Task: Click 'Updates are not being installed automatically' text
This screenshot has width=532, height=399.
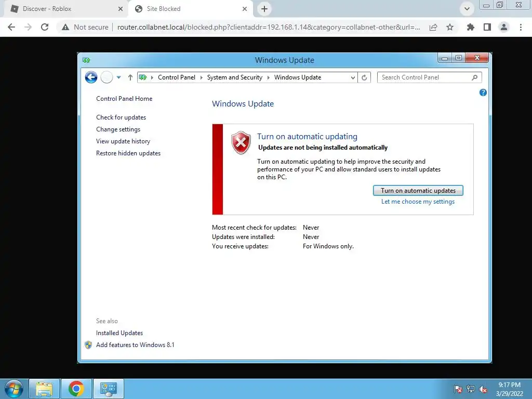Action: [323, 148]
